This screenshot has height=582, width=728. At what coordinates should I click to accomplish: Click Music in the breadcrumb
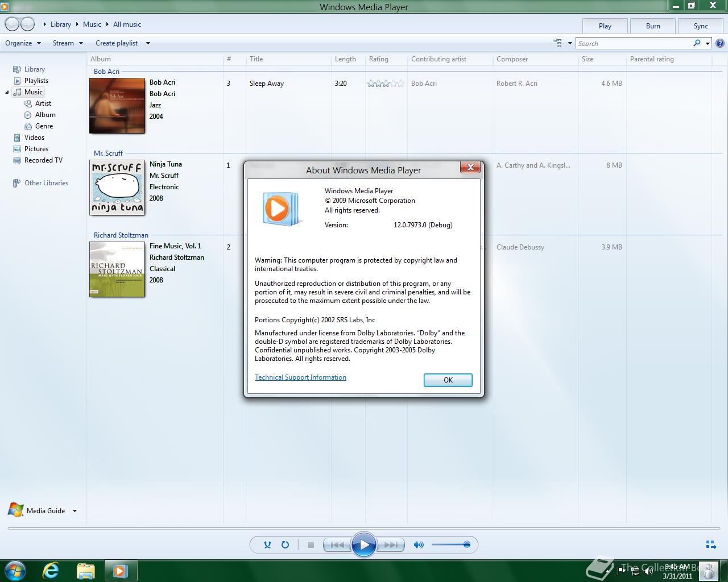click(x=92, y=24)
